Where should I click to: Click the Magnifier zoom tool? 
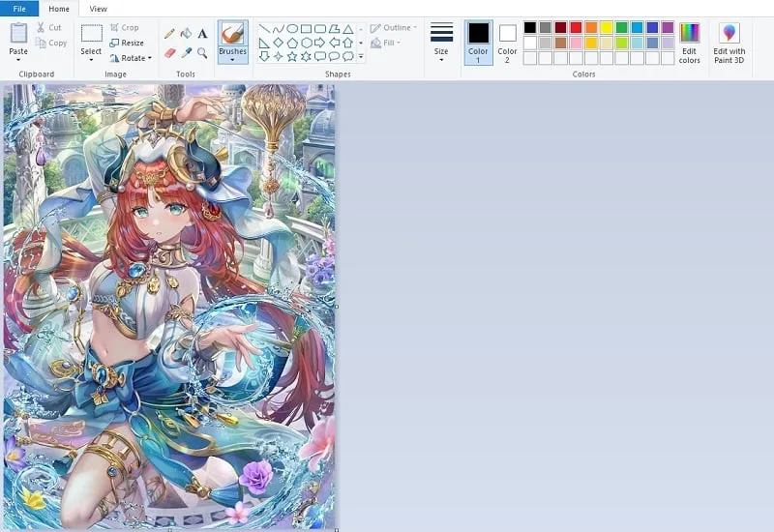coord(202,52)
